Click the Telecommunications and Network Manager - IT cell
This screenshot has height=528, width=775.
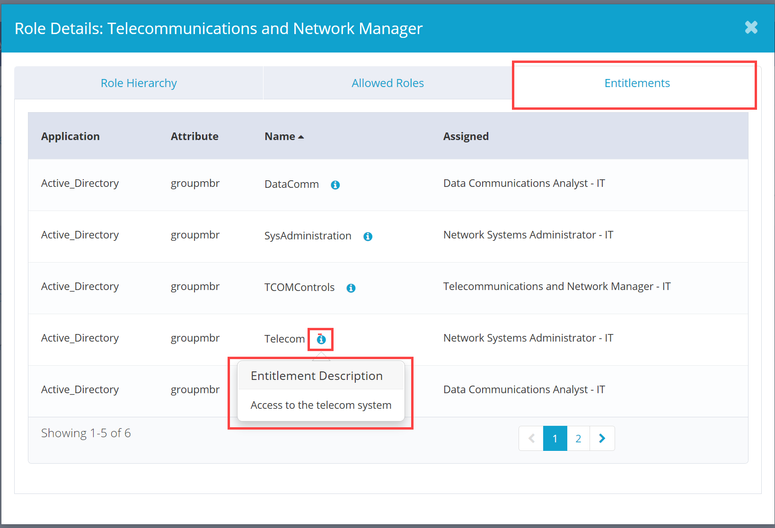[556, 287]
